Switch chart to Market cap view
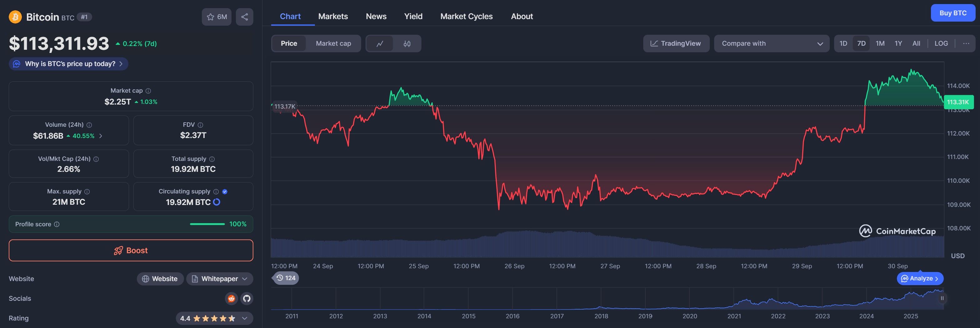Screen dimensions: 980x328 coord(333,44)
